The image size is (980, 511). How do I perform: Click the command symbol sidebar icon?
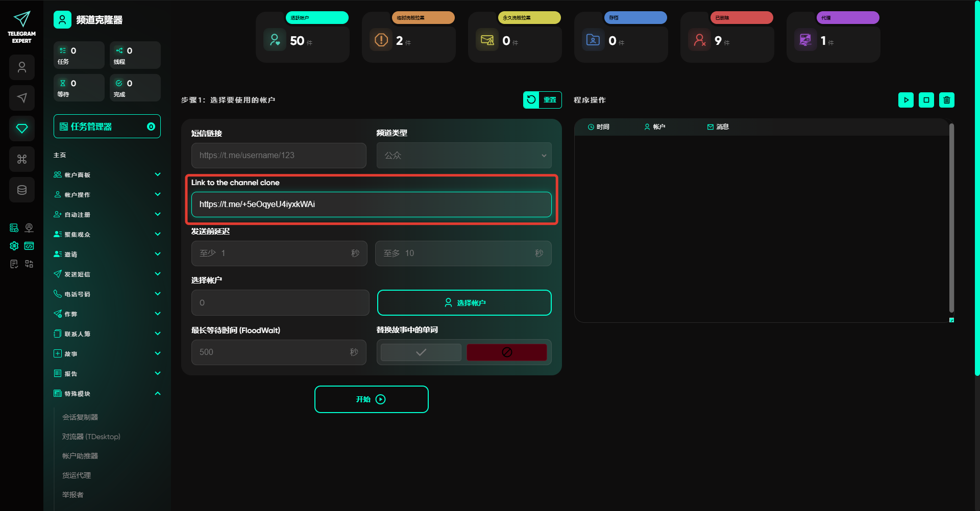[22, 159]
